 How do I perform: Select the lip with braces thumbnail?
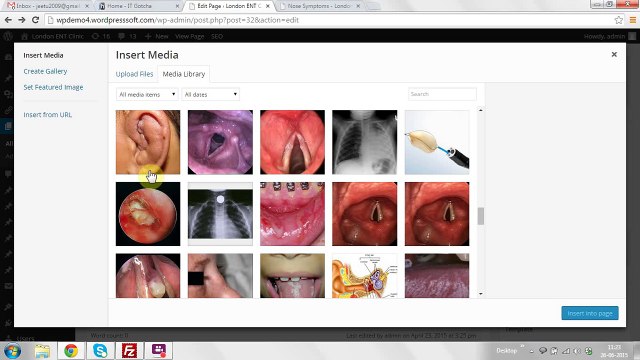[292, 214]
